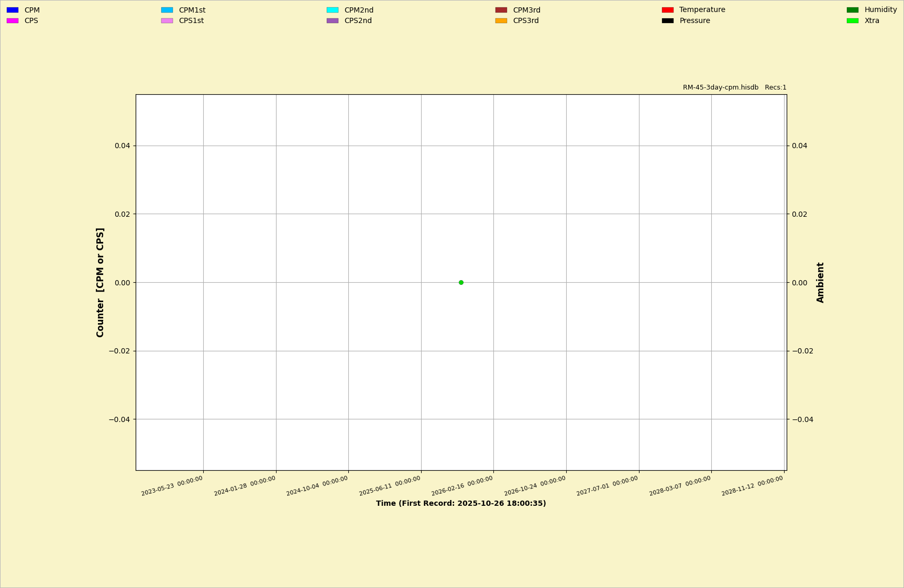
Task: Click the brown CPM3rd legend swatch
Action: [501, 10]
